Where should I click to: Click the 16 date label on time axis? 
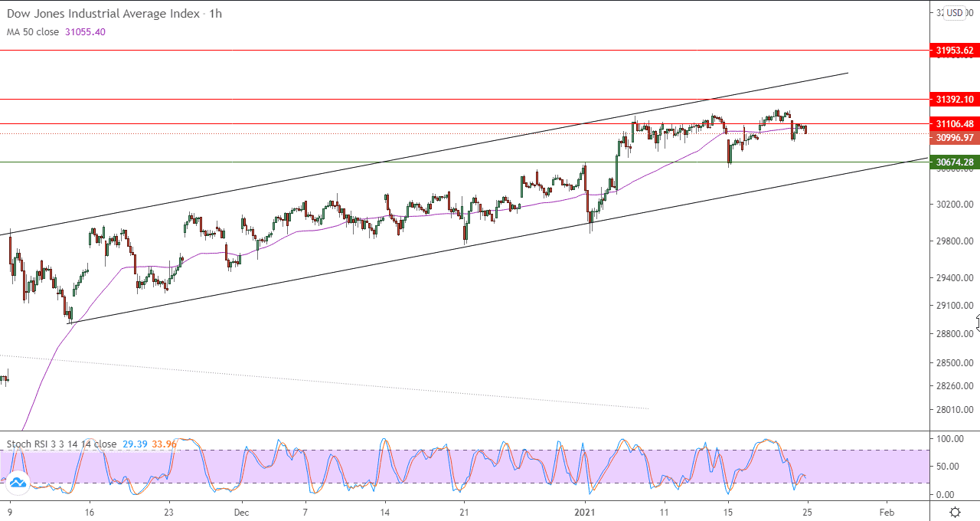[90, 512]
